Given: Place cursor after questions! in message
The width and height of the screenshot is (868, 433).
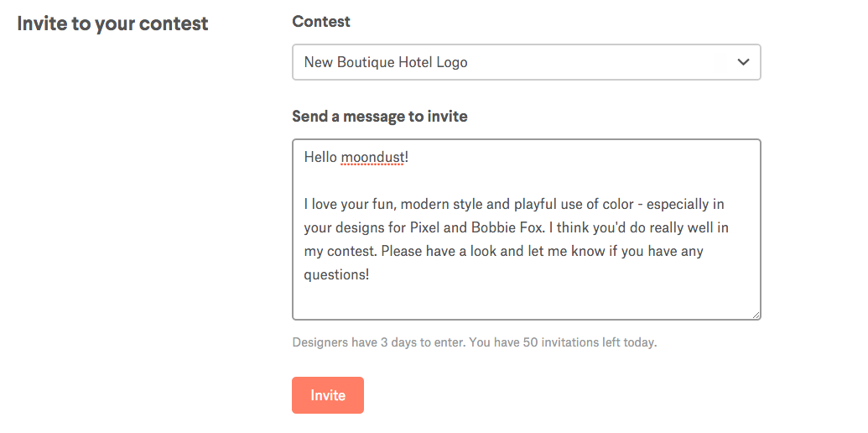Looking at the screenshot, I should [370, 274].
